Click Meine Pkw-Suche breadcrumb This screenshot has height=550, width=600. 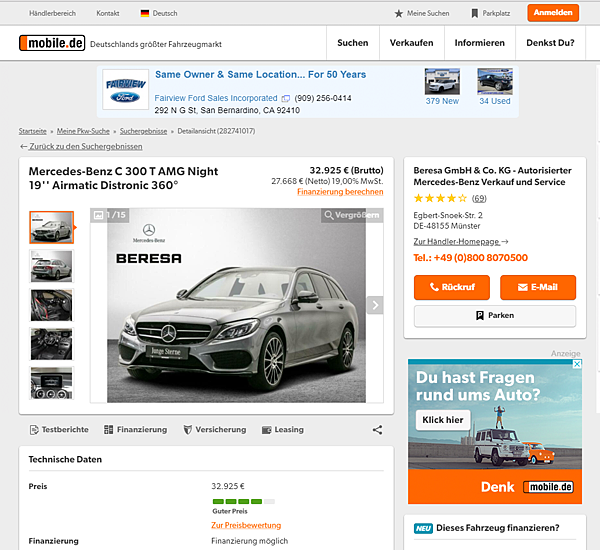(x=83, y=131)
